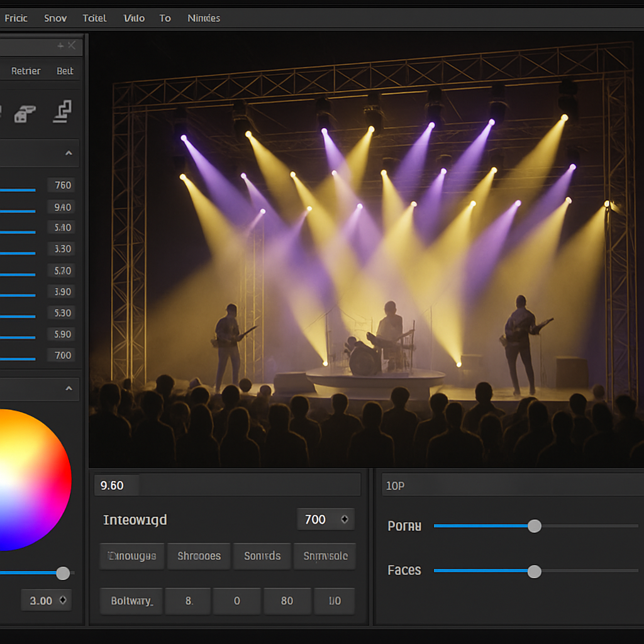Switch to the Beit tab
Screen dimensions: 644x644
point(65,71)
